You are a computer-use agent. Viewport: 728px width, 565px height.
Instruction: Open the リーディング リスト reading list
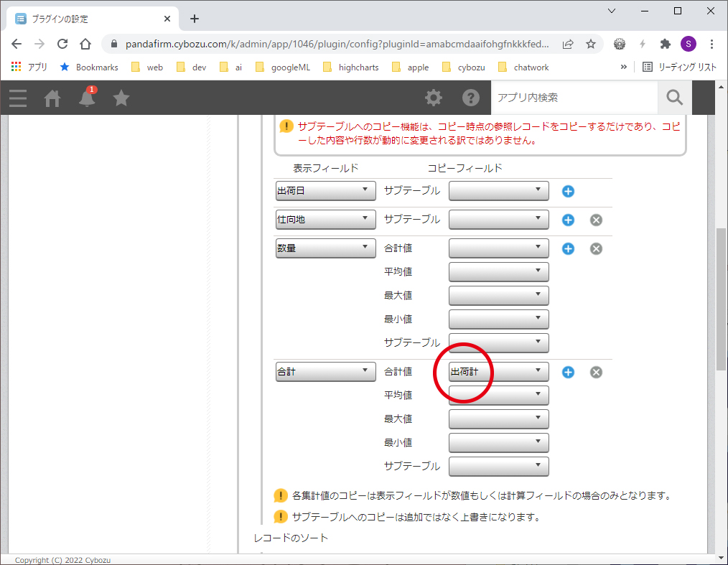(x=679, y=67)
